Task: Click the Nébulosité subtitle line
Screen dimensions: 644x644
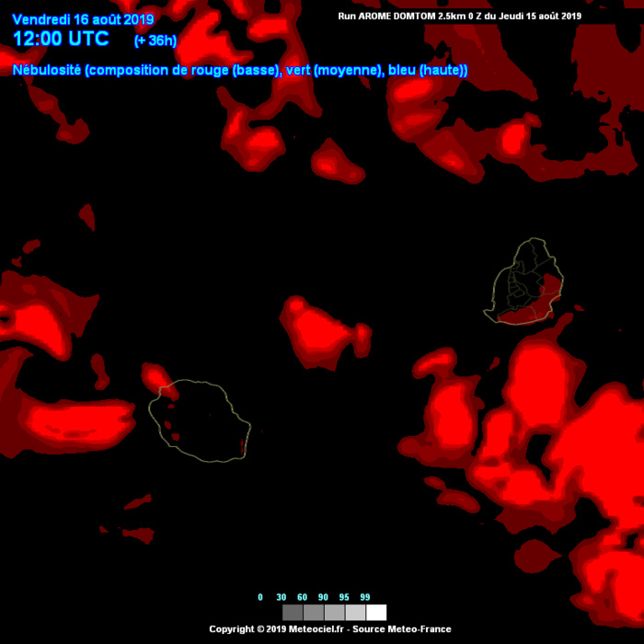Action: tap(240, 70)
